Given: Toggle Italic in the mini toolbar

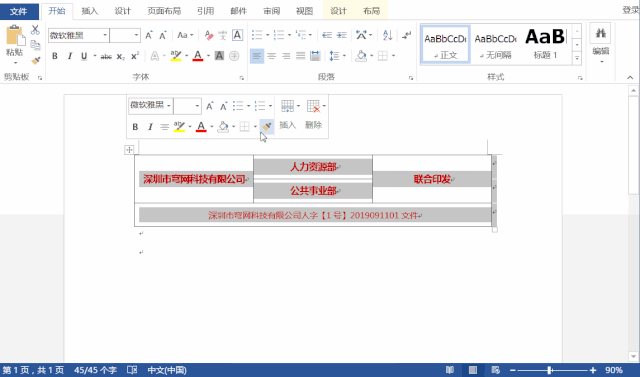Looking at the screenshot, I should click(150, 127).
